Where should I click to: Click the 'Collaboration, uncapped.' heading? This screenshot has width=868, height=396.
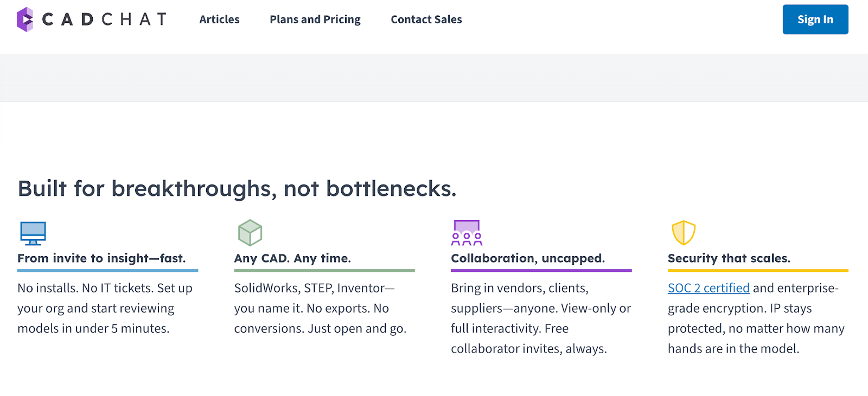(x=527, y=258)
